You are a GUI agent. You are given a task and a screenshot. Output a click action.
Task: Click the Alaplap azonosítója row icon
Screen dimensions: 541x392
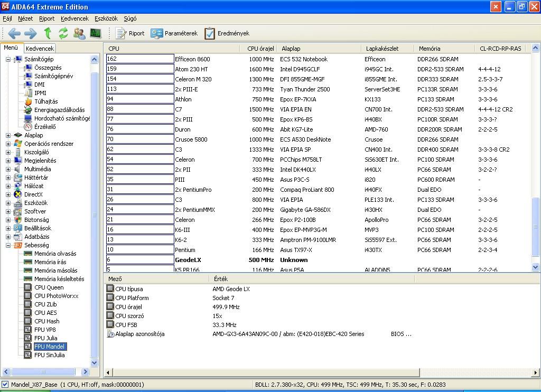pos(110,334)
